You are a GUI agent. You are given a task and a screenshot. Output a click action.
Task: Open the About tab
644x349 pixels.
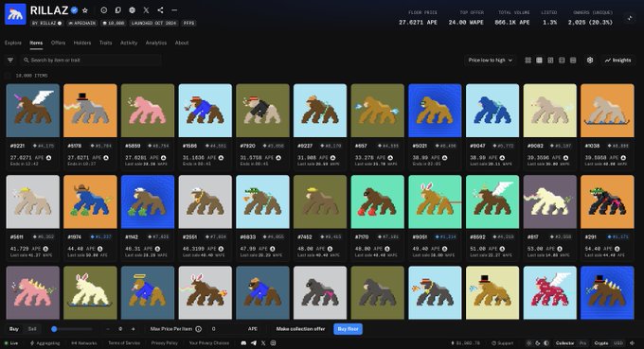coord(182,43)
